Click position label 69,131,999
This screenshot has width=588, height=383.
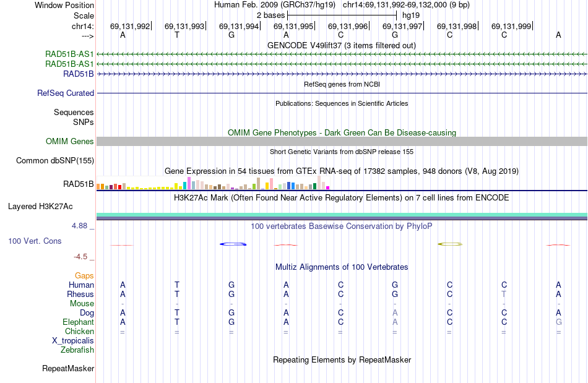point(511,26)
